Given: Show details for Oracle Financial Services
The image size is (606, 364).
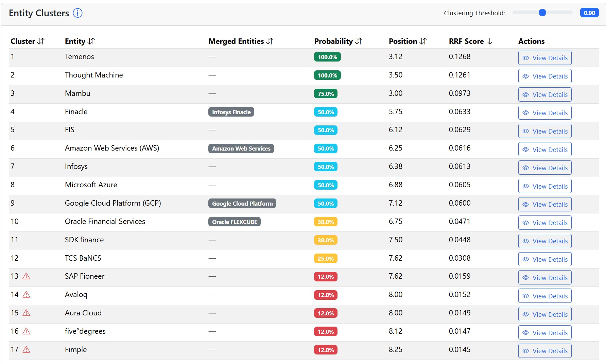Looking at the screenshot, I should tap(544, 223).
